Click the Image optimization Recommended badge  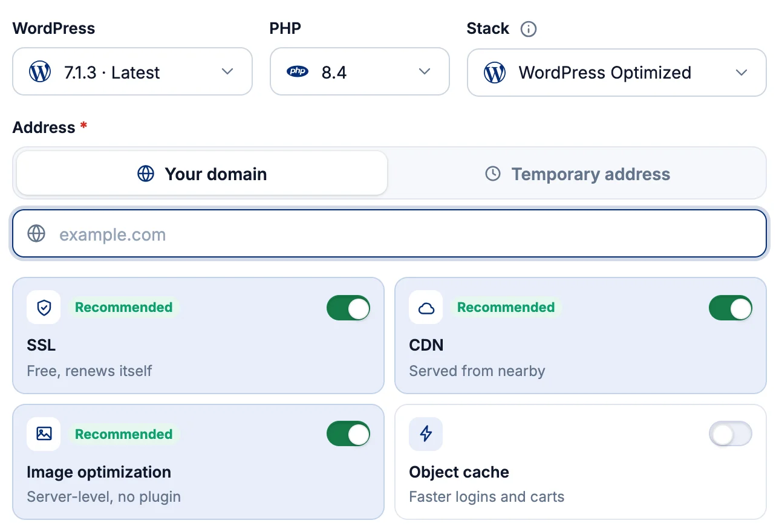coord(124,434)
